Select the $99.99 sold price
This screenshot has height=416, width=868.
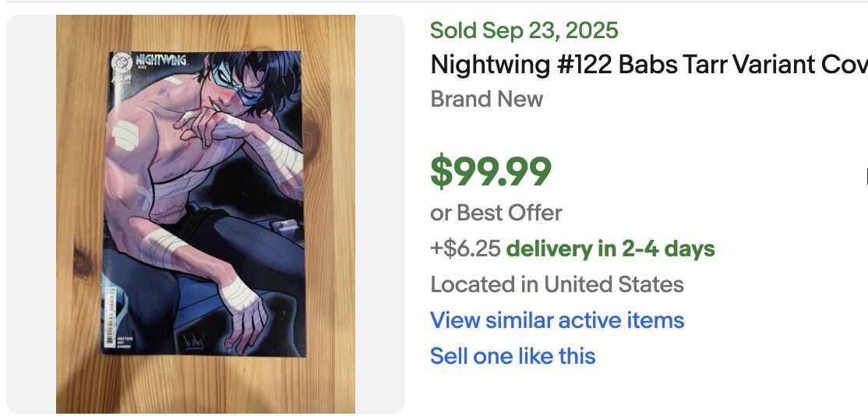point(491,172)
